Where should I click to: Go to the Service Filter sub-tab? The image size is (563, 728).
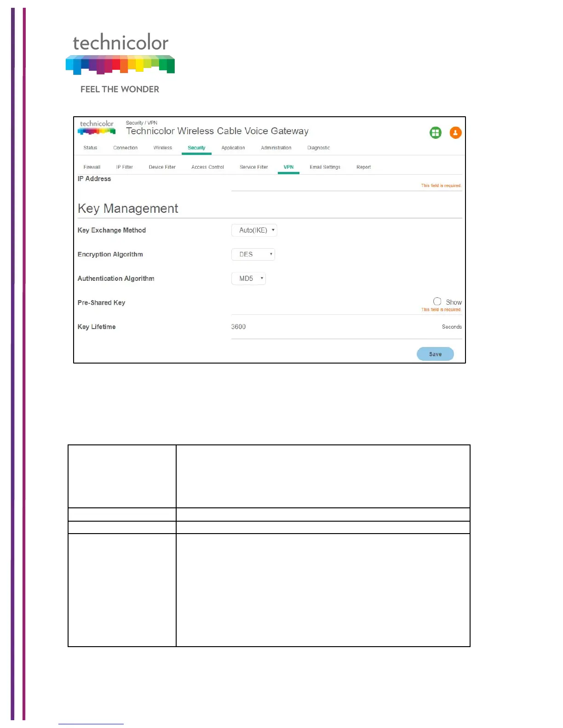(253, 167)
